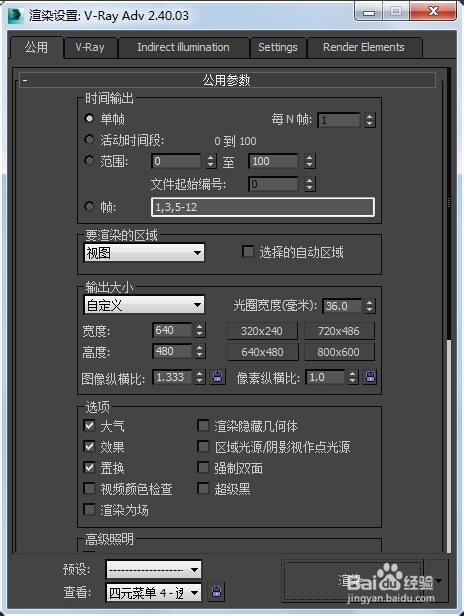
Task: Select the 帧 radio button
Action: pyautogui.click(x=89, y=206)
